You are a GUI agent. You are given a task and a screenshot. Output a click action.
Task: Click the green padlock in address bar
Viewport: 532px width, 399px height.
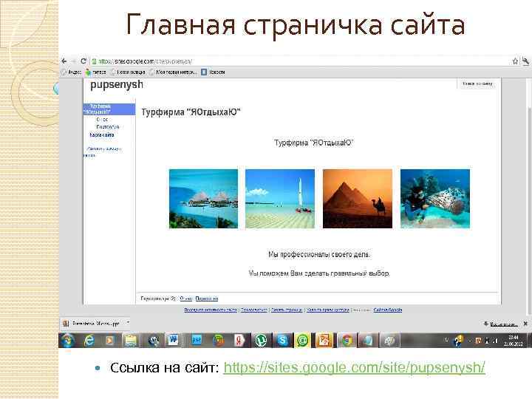click(94, 61)
